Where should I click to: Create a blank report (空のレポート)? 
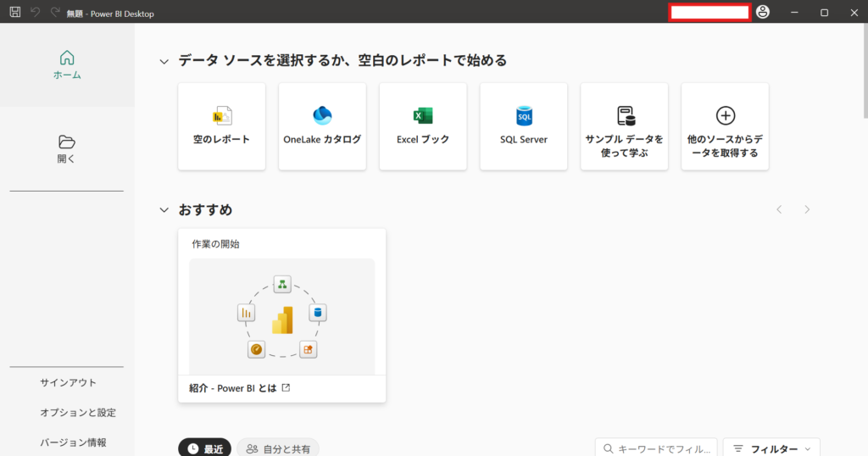tap(222, 126)
